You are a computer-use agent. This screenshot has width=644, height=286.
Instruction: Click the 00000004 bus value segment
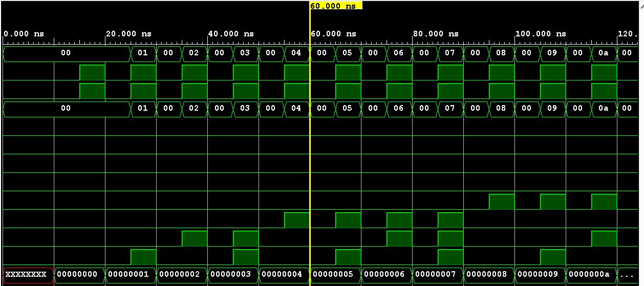[284, 275]
